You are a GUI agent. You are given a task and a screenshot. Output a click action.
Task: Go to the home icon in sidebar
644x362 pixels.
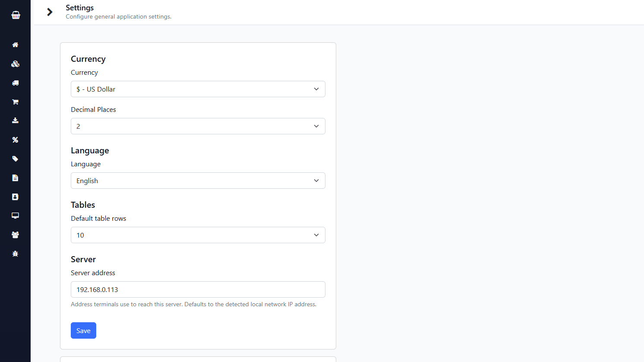pyautogui.click(x=15, y=45)
